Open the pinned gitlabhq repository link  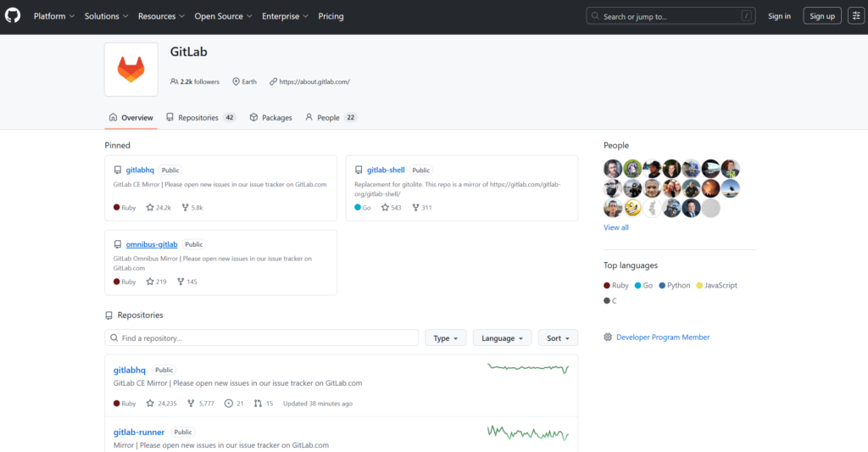click(x=140, y=170)
